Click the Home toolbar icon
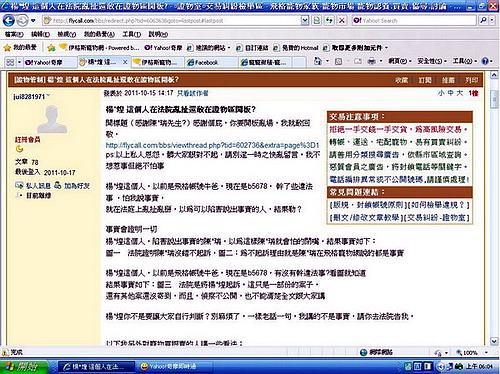 point(318,61)
